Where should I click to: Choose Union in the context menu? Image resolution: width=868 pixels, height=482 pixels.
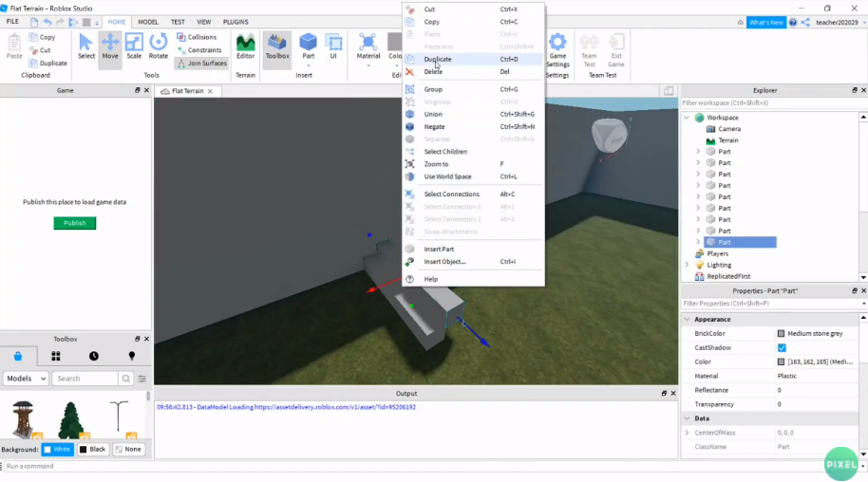click(x=473, y=114)
